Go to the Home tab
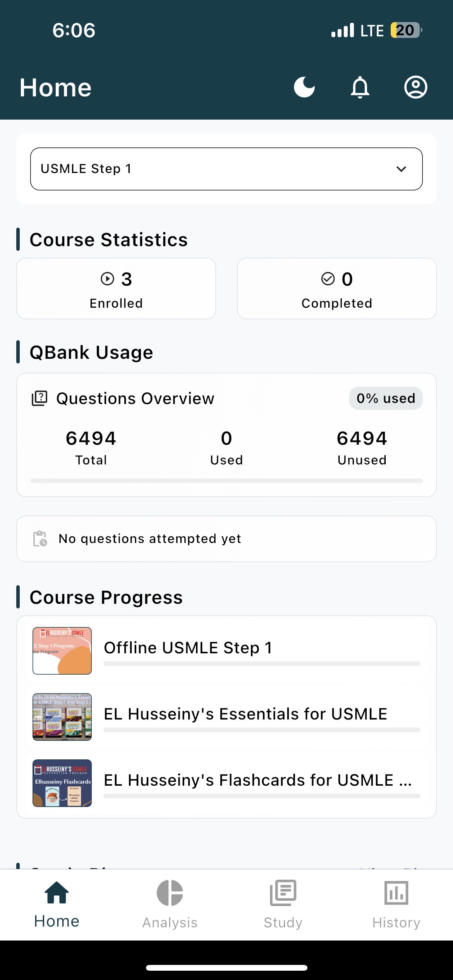453x980 pixels. [x=57, y=904]
